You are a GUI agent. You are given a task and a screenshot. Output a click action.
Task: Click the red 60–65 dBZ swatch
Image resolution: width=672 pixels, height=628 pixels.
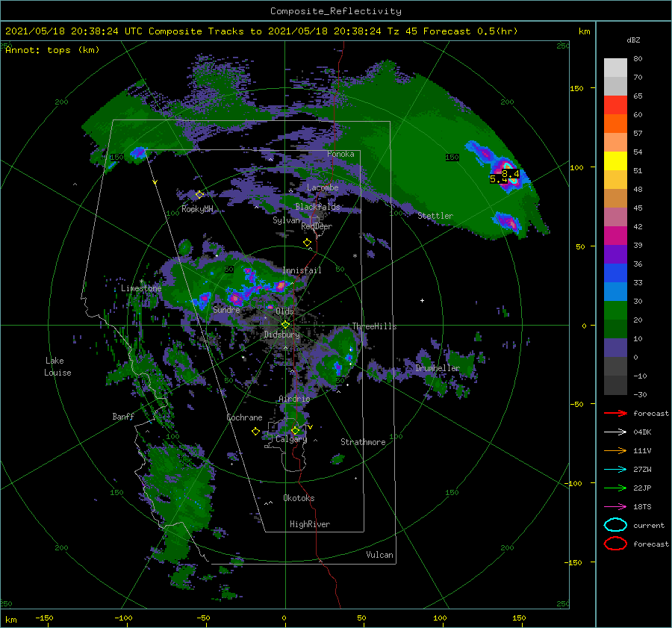(615, 105)
